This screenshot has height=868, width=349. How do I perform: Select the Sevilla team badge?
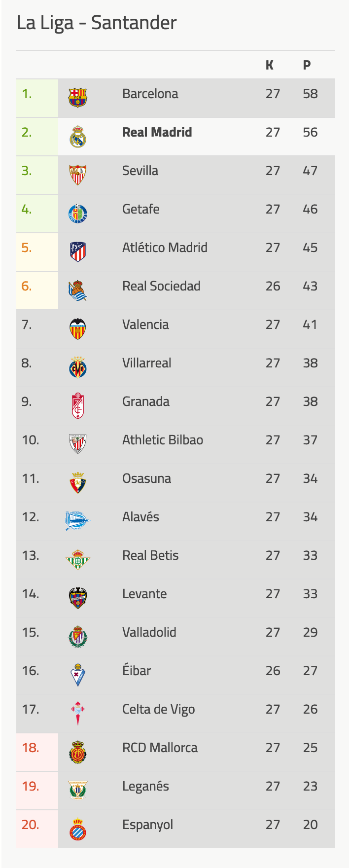click(x=77, y=175)
